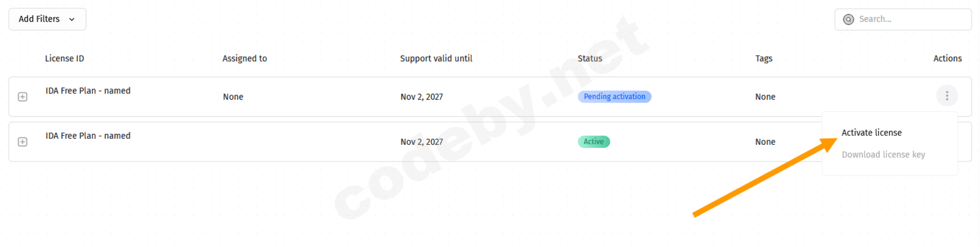
Task: Click the Pending activation status badge
Action: point(614,97)
